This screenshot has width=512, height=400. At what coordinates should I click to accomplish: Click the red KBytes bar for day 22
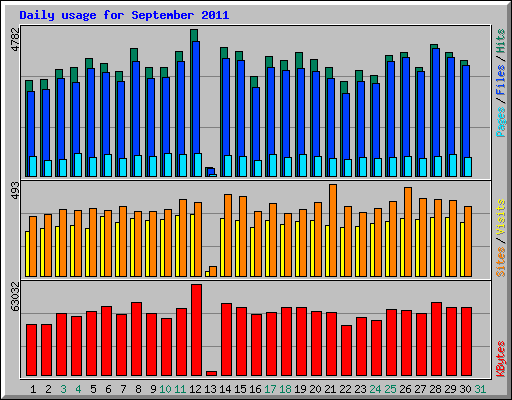point(347,351)
